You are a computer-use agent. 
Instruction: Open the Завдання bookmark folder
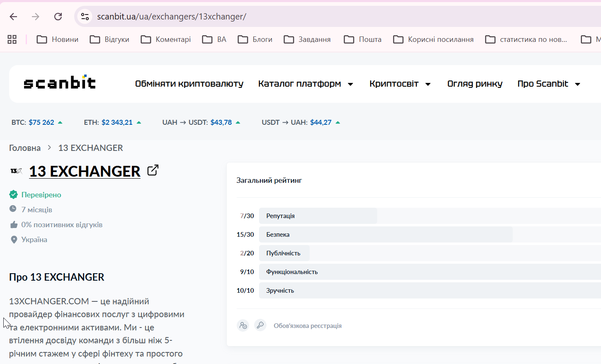(x=307, y=39)
